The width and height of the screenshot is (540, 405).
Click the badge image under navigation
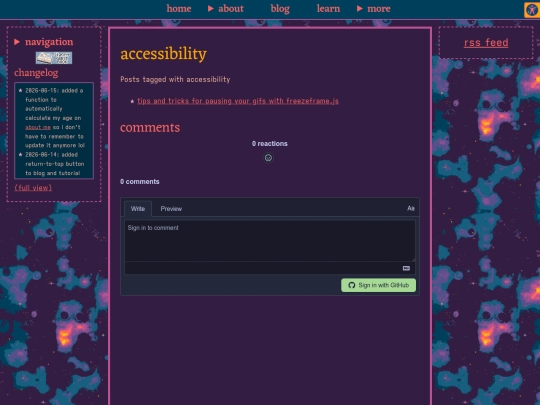[x=54, y=58]
